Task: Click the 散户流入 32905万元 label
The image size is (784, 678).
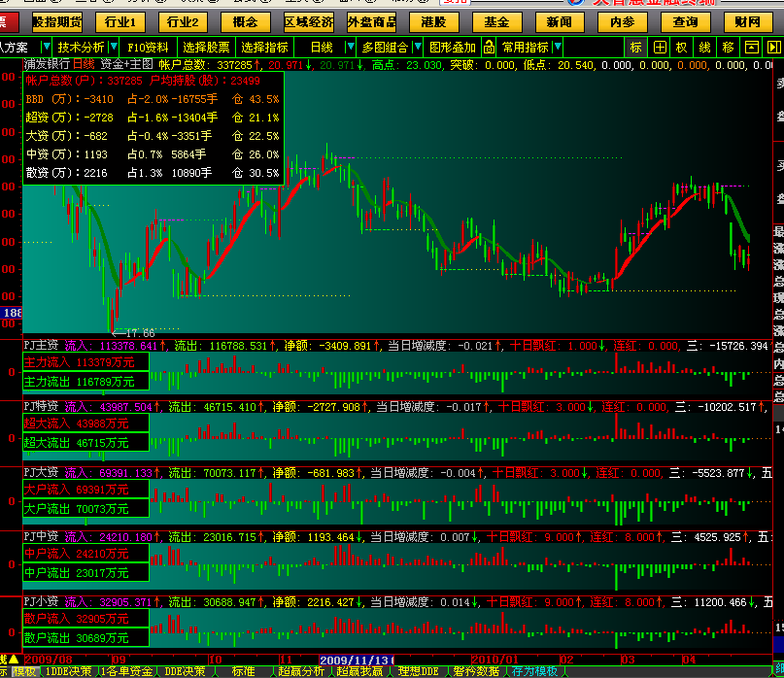Action: point(86,619)
